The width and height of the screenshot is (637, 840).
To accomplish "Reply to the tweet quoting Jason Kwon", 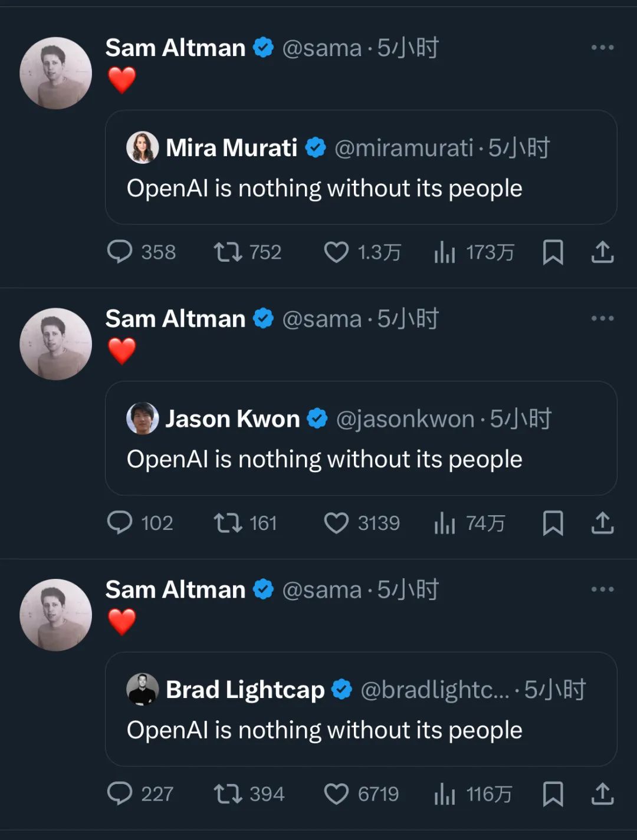I will coord(120,523).
